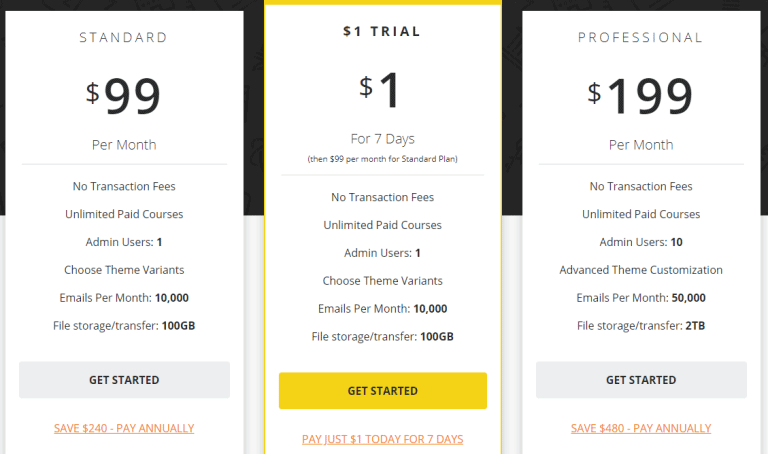Image resolution: width=768 pixels, height=454 pixels.
Task: Click the For 7 Days trial duration text
Action: (x=382, y=139)
